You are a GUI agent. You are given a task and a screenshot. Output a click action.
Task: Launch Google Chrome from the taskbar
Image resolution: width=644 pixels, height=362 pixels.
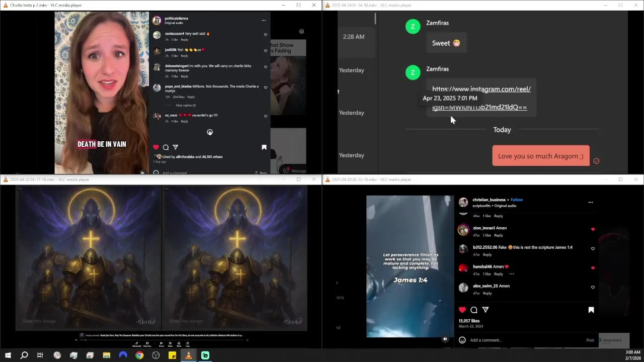[x=139, y=355]
